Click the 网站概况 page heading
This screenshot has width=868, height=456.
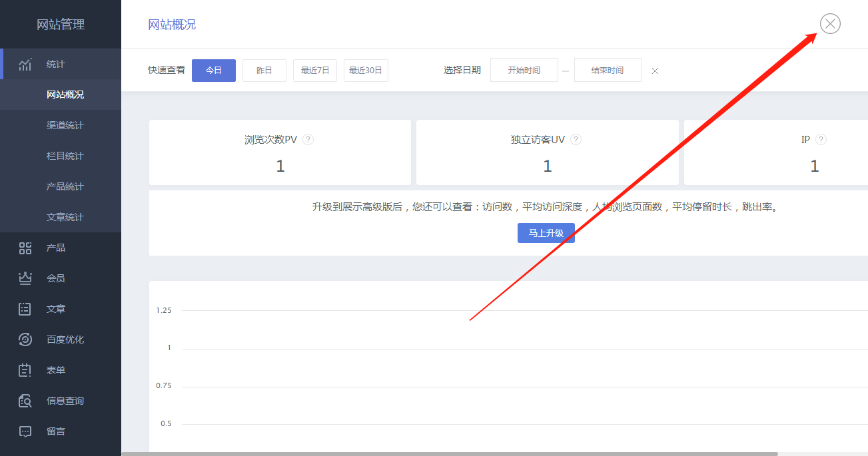click(172, 25)
